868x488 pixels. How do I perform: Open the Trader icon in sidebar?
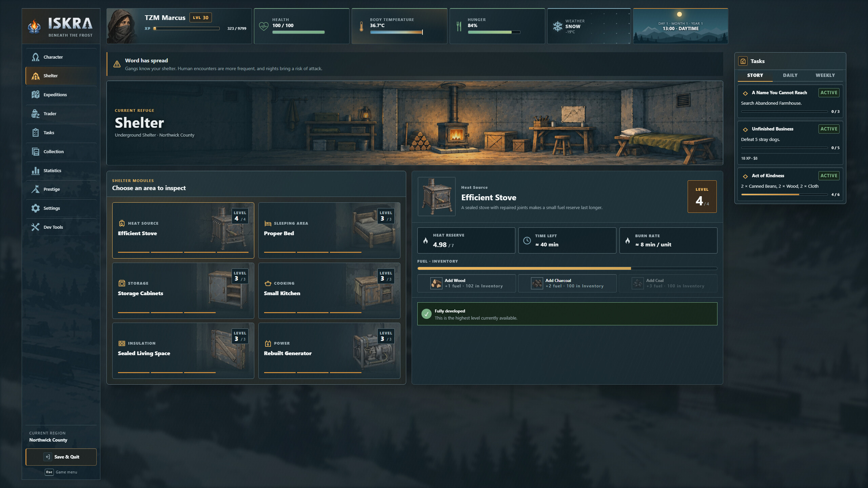[x=35, y=114]
